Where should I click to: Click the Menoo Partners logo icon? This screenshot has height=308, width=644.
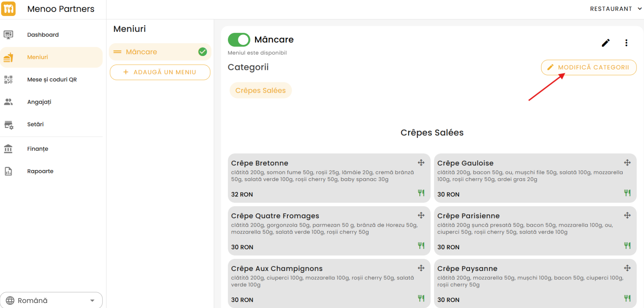tap(9, 9)
